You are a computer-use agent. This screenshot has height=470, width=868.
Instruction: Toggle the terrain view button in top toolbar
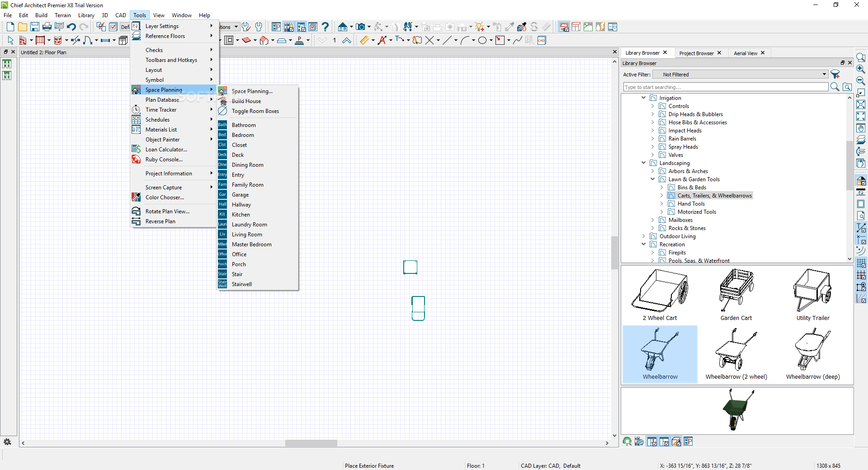point(588,27)
